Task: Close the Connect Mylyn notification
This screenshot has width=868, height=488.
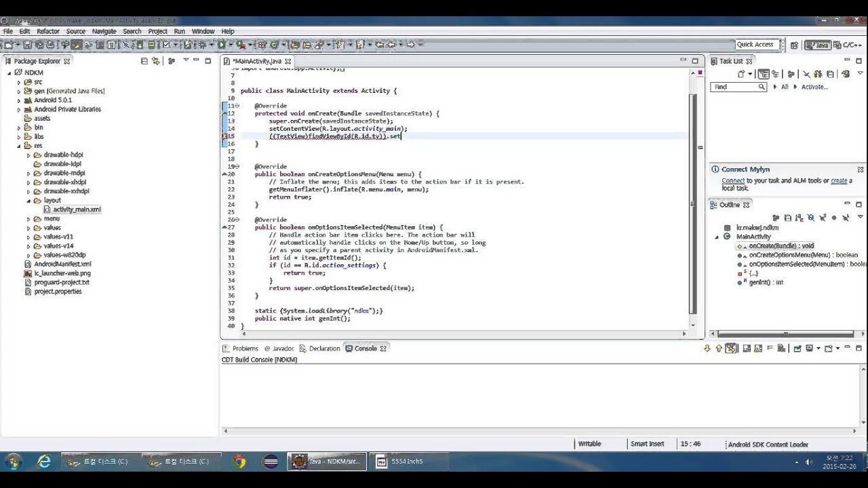Action: click(860, 169)
